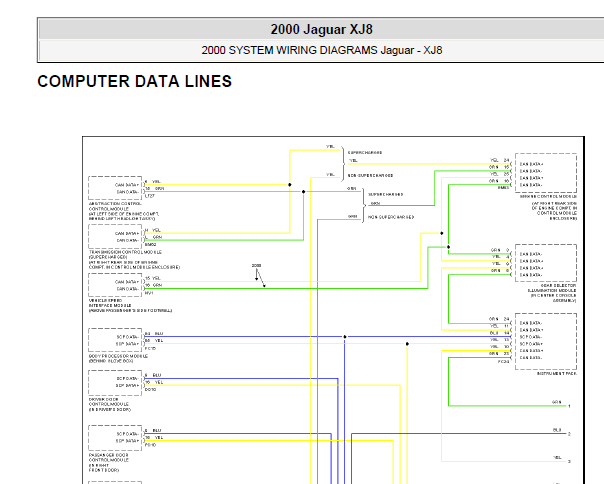Click continuation number "1" at the green wire end
This screenshot has width=604, height=484.
click(569, 406)
